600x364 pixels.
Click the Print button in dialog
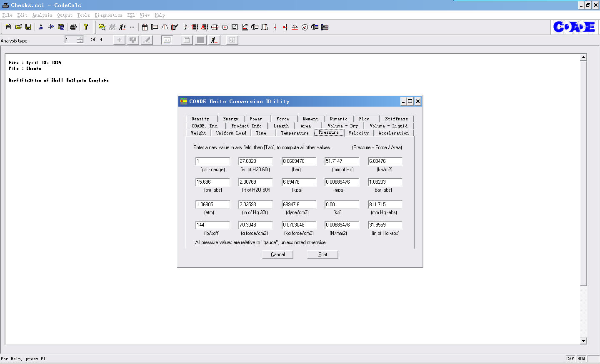tap(322, 254)
